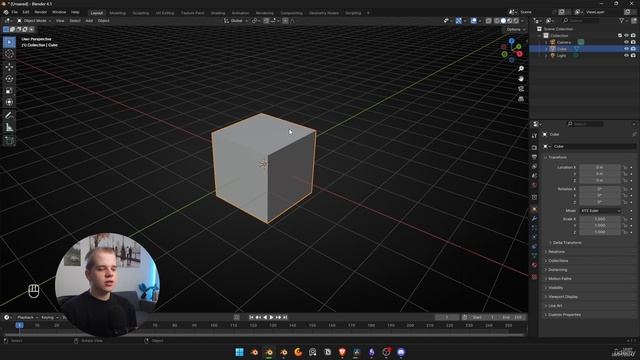Switch to wireframe viewport shading
This screenshot has height=360, width=640.
pos(497,20)
